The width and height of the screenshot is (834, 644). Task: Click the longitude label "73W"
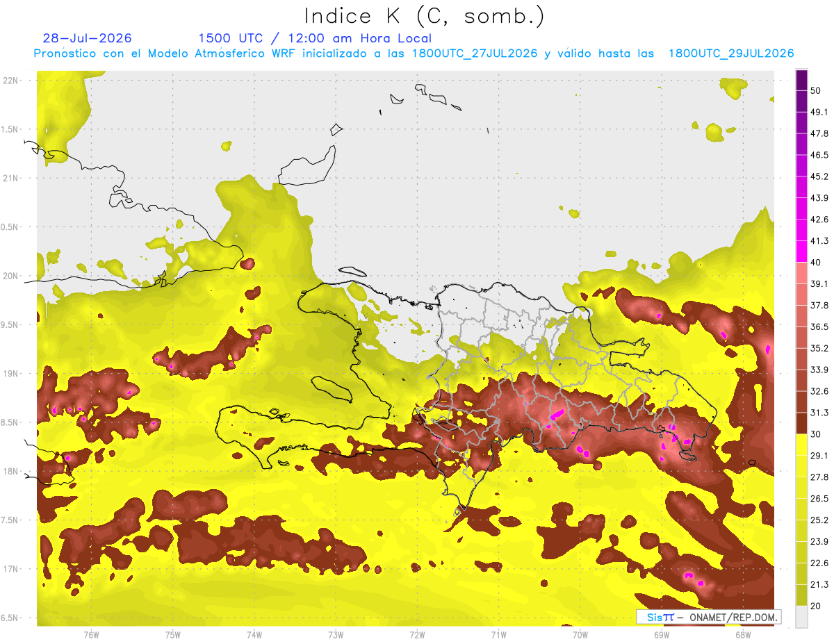click(336, 635)
